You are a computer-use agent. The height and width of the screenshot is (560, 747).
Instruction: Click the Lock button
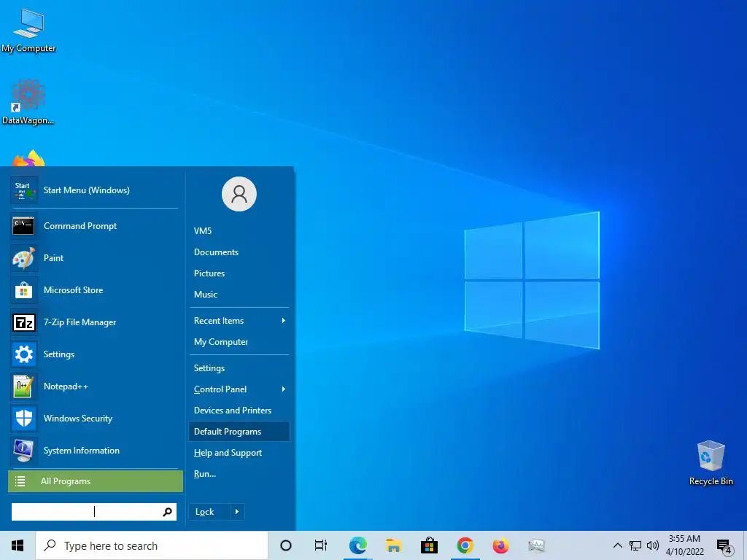pyautogui.click(x=209, y=512)
